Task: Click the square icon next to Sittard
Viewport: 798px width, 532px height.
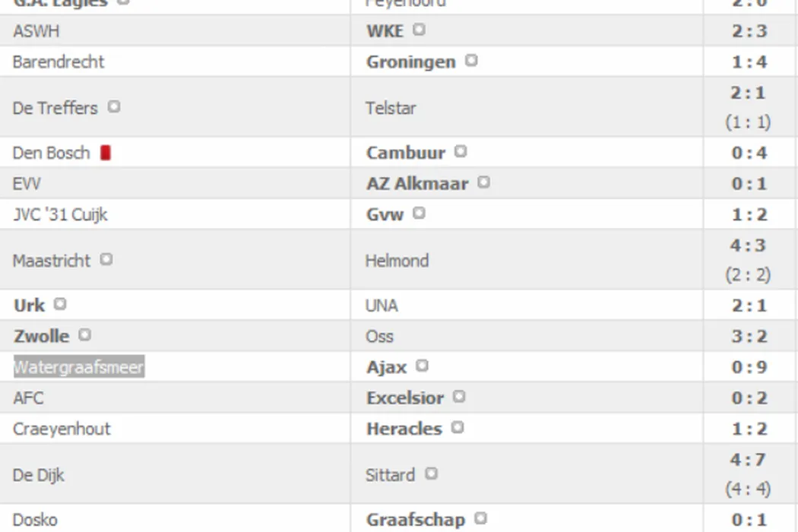Action: pos(431,474)
